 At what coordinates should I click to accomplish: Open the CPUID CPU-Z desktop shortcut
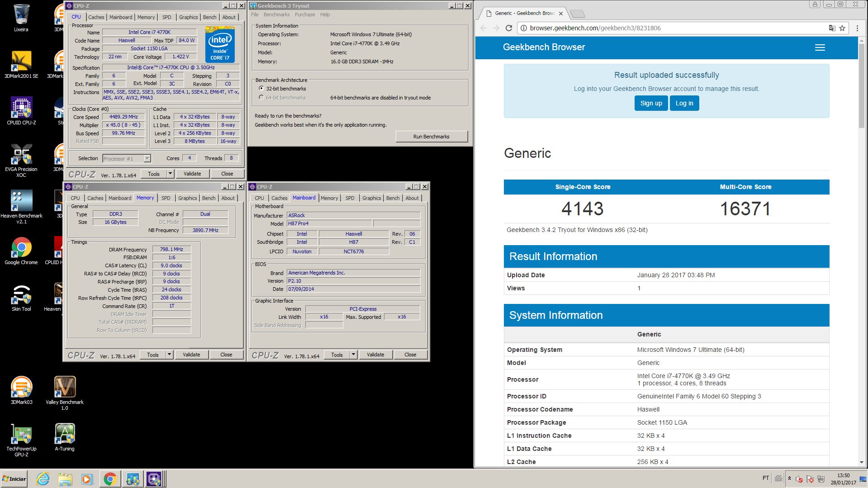[x=21, y=111]
